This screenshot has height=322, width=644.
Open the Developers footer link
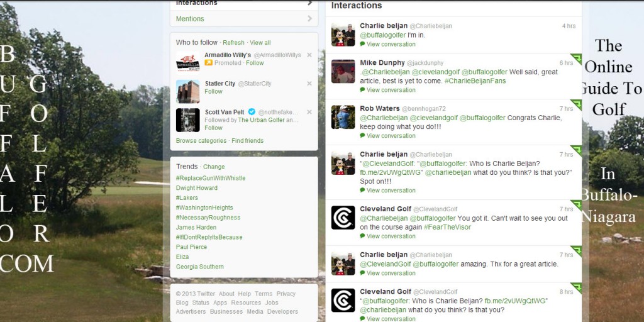[282, 312]
